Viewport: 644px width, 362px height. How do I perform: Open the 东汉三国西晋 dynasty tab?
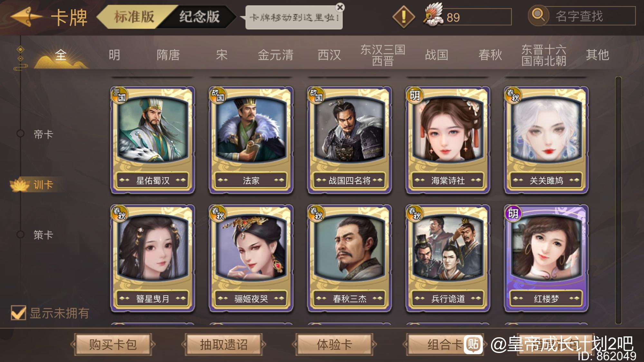pos(383,55)
